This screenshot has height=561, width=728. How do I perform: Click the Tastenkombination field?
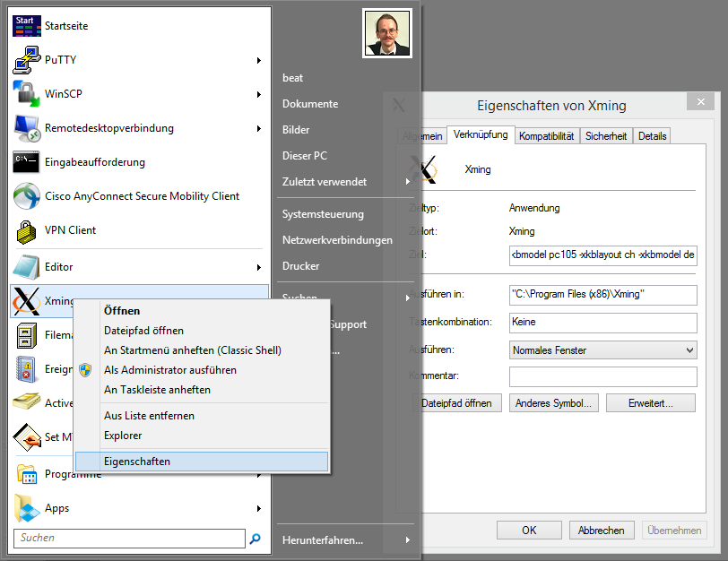point(603,323)
